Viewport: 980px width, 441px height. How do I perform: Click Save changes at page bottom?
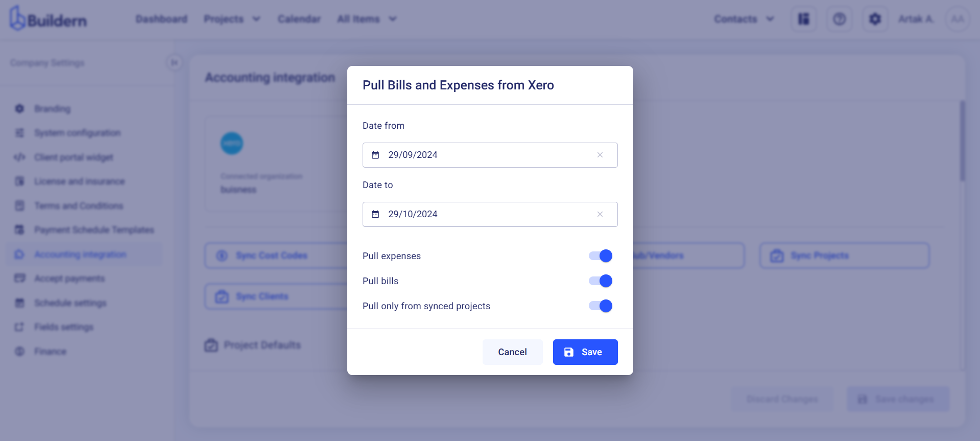(898, 399)
